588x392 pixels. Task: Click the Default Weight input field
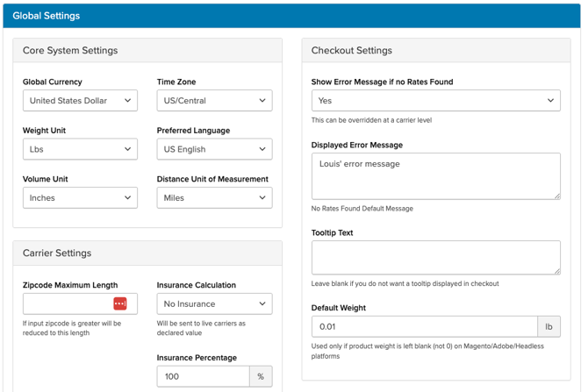coord(424,327)
